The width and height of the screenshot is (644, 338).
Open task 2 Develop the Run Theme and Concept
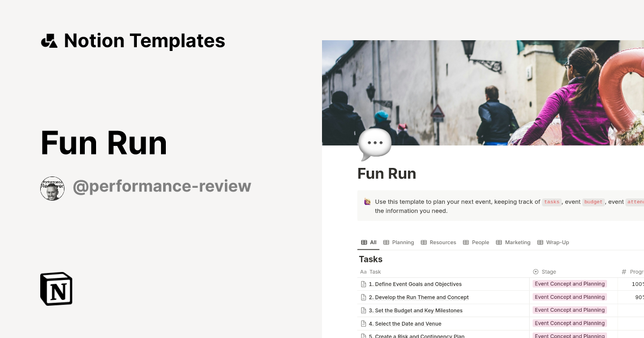pos(419,297)
